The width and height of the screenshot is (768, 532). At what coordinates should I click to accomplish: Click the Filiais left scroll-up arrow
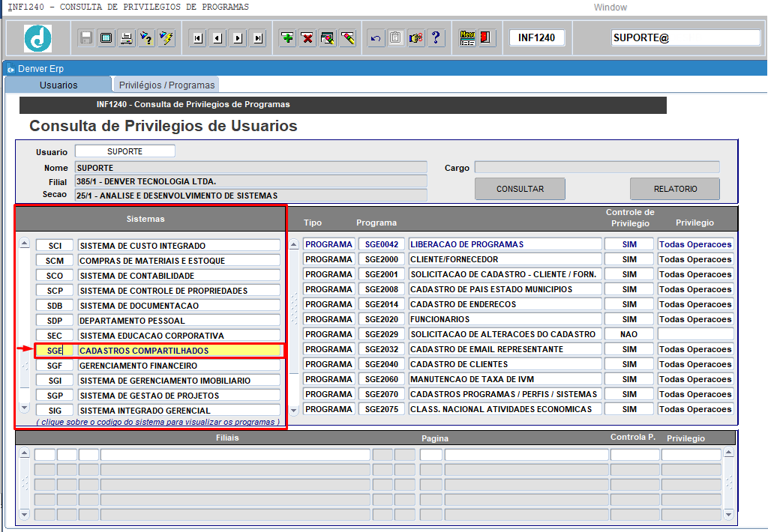tap(25, 453)
